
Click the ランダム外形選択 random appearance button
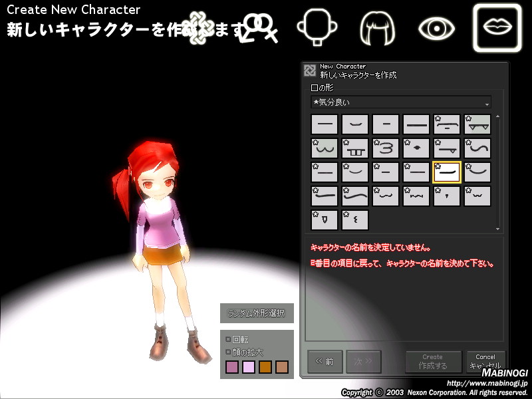[257, 313]
